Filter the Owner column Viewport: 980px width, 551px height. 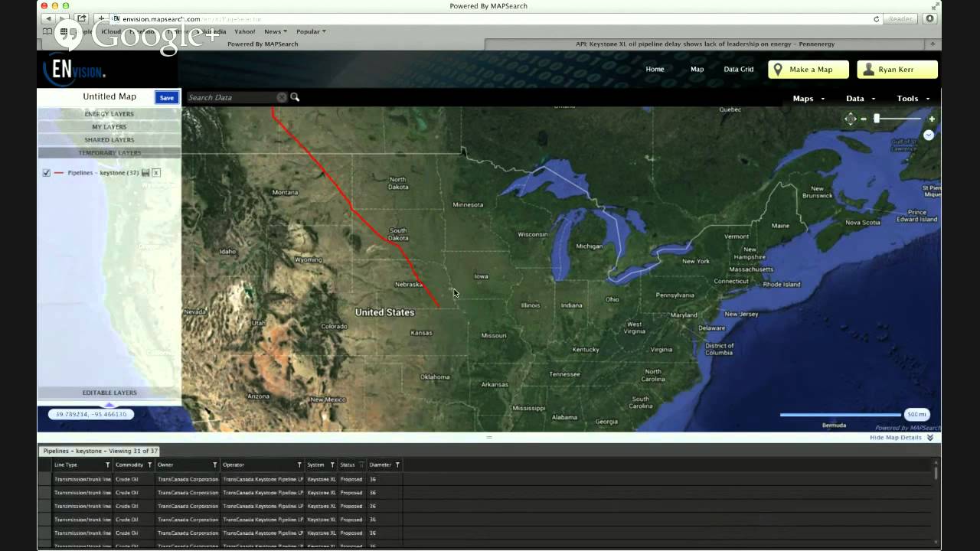(215, 465)
